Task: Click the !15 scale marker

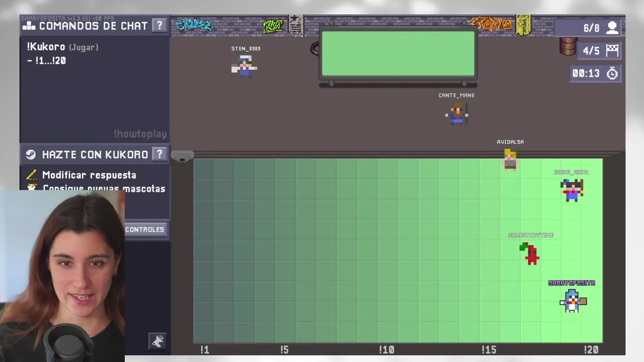Action: pyautogui.click(x=489, y=349)
